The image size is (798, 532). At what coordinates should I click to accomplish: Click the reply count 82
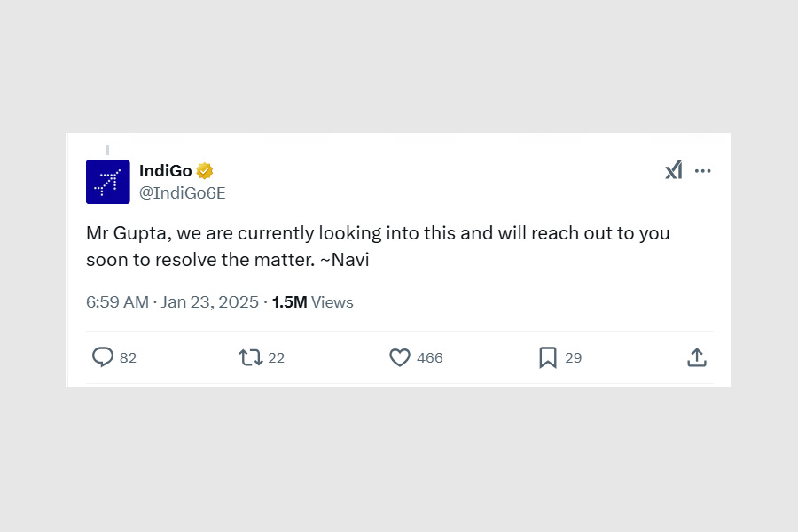pos(128,358)
